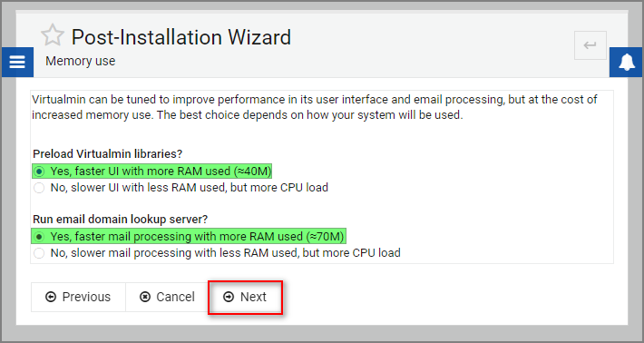The image size is (644, 343).
Task: Click the left arrow icon inside Previous
Action: (x=51, y=297)
